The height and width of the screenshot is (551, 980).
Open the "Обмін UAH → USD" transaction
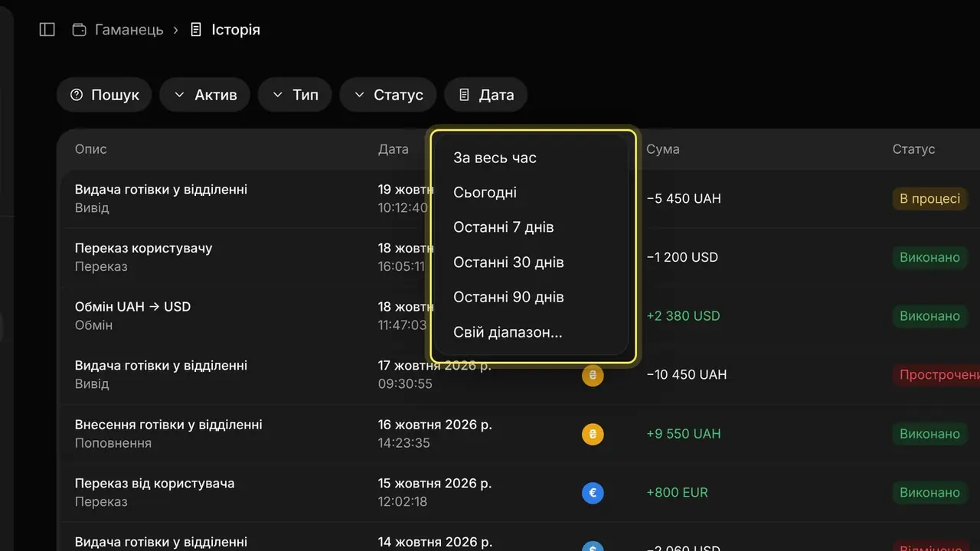pyautogui.click(x=133, y=307)
